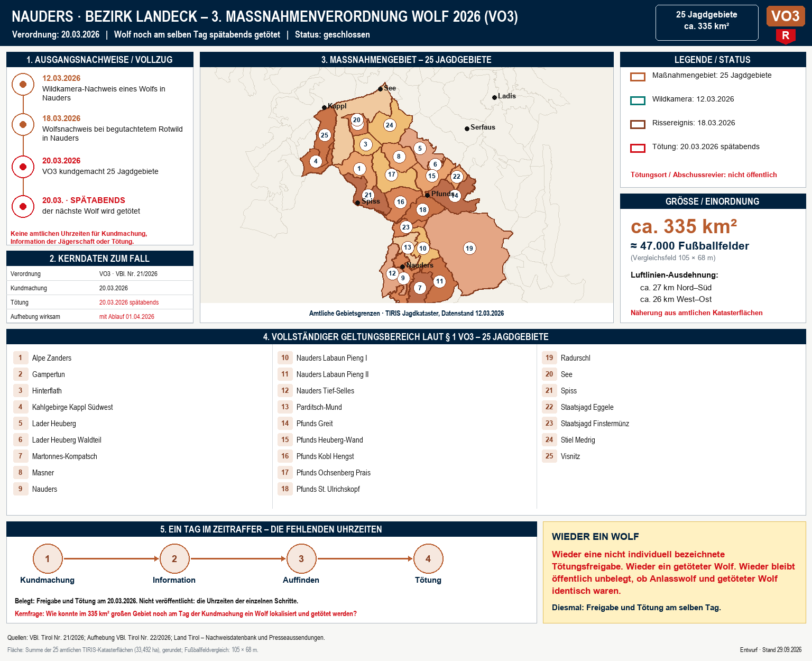Click step circle 2 Information

[174, 559]
